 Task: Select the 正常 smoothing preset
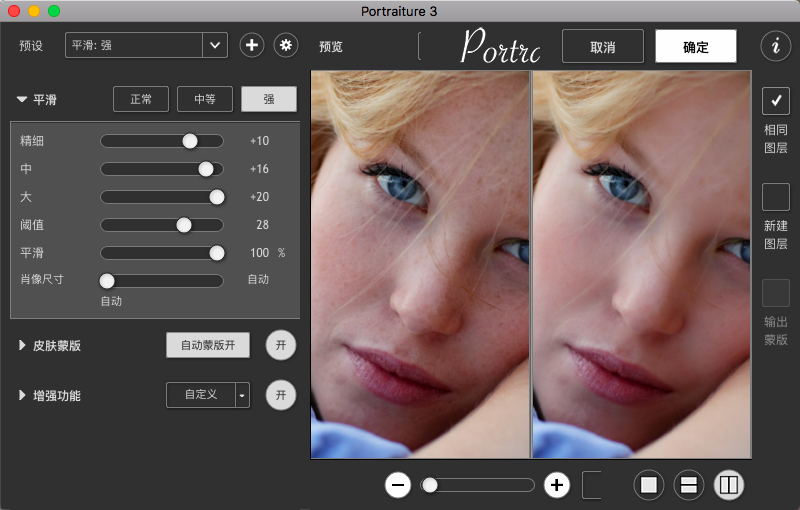point(141,99)
